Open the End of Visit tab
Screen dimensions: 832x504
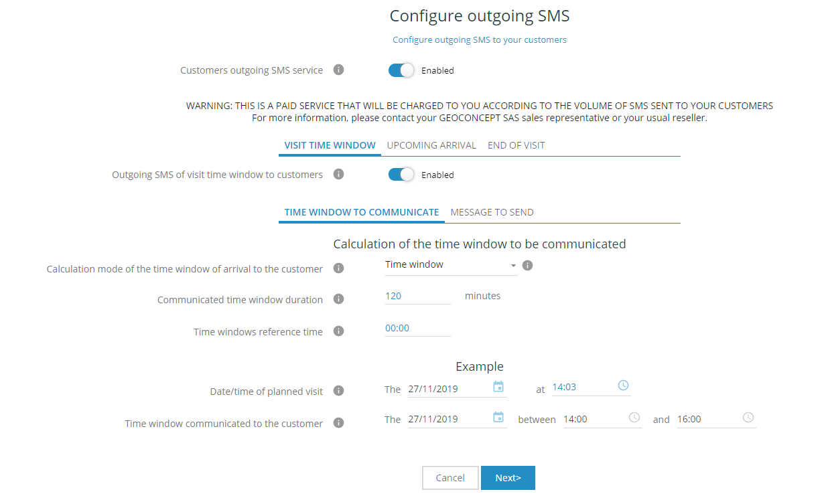(x=516, y=145)
